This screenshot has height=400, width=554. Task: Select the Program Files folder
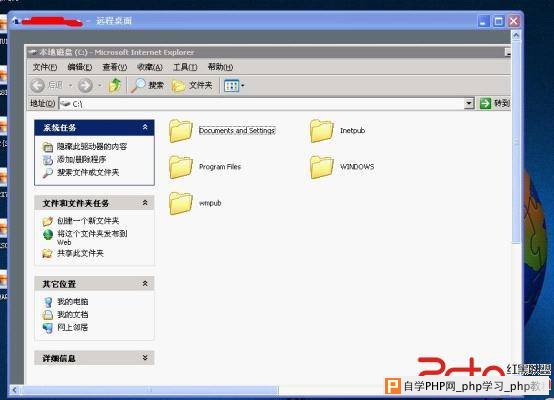point(205,167)
